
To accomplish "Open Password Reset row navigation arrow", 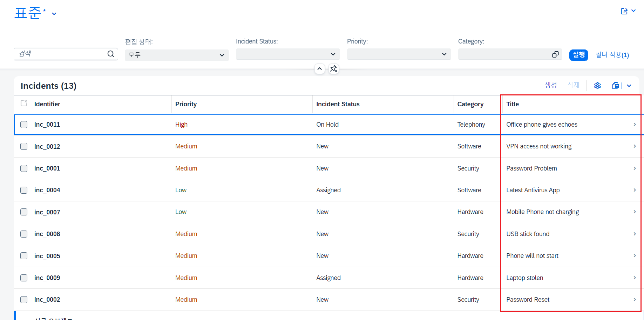I will click(635, 300).
